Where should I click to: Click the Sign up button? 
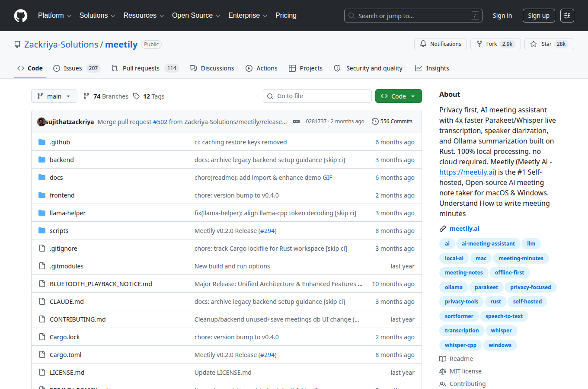[539, 16]
